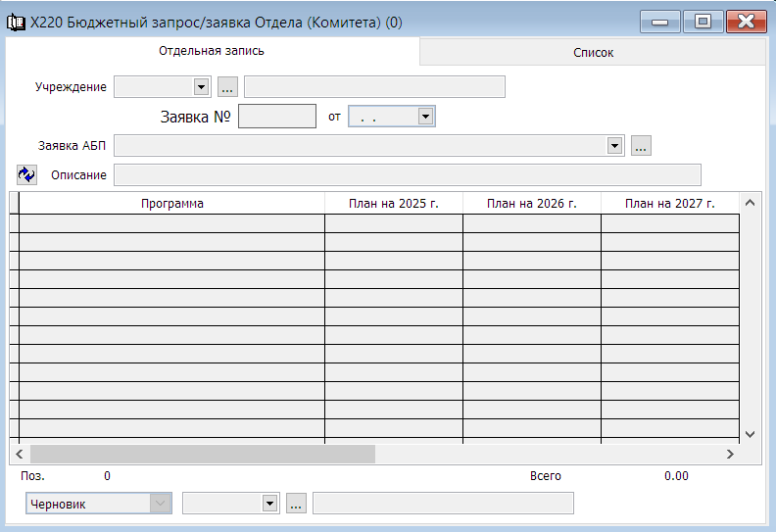Click the План на 2026 г. column header
The width and height of the screenshot is (776, 532).
point(531,203)
